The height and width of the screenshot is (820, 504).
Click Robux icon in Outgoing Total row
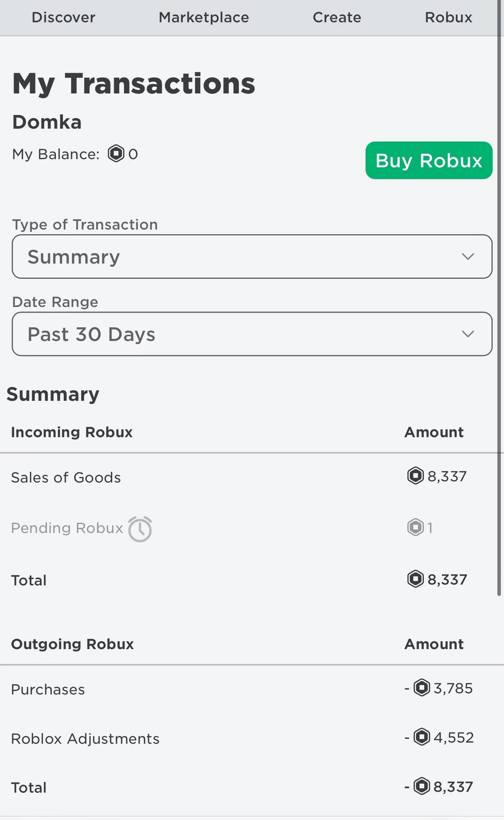[422, 786]
